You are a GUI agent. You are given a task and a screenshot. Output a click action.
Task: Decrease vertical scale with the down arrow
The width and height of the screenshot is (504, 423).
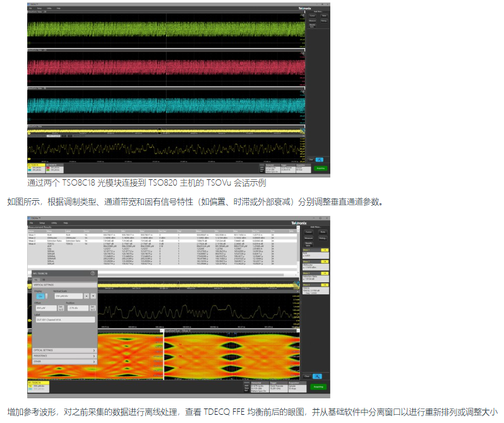tap(93, 296)
